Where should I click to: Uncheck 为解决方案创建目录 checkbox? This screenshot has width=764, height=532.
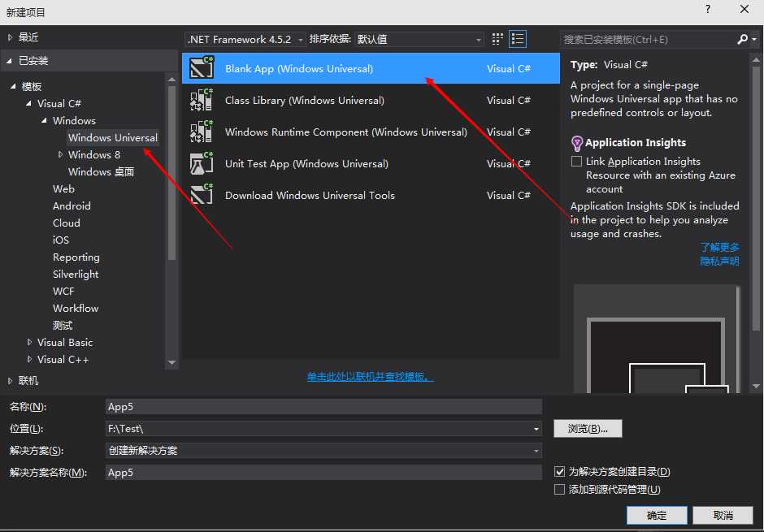pyautogui.click(x=559, y=471)
